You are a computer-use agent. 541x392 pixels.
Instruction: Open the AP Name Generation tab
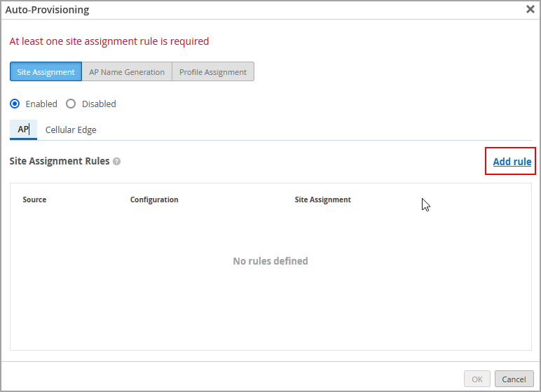127,72
